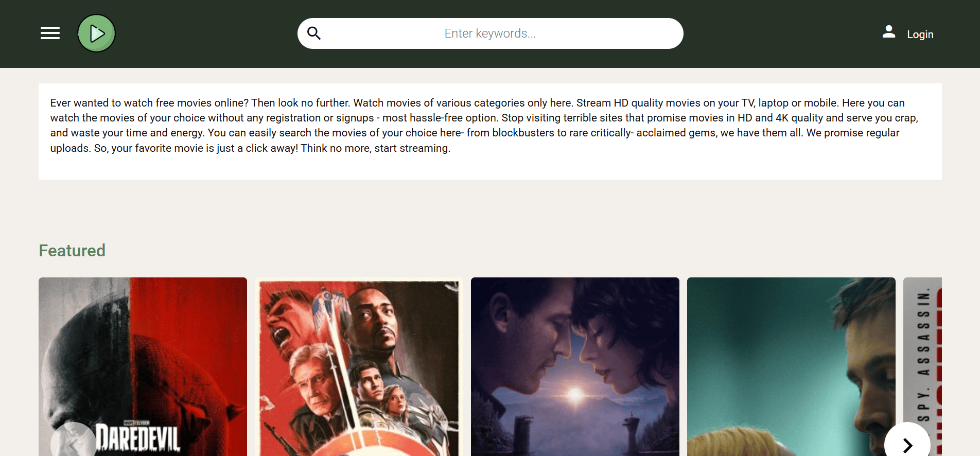Screen dimensions: 980x456
Task: Click the green play logo
Action: coord(96,33)
